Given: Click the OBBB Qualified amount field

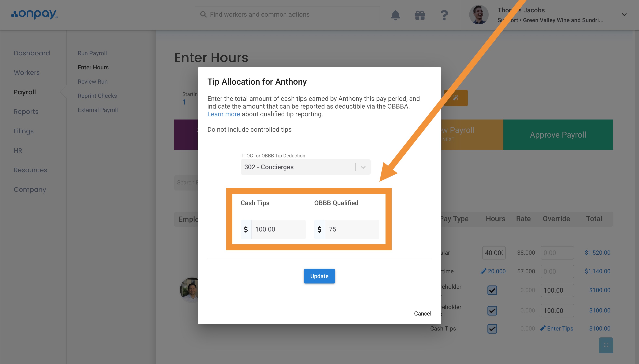Looking at the screenshot, I should (x=352, y=229).
